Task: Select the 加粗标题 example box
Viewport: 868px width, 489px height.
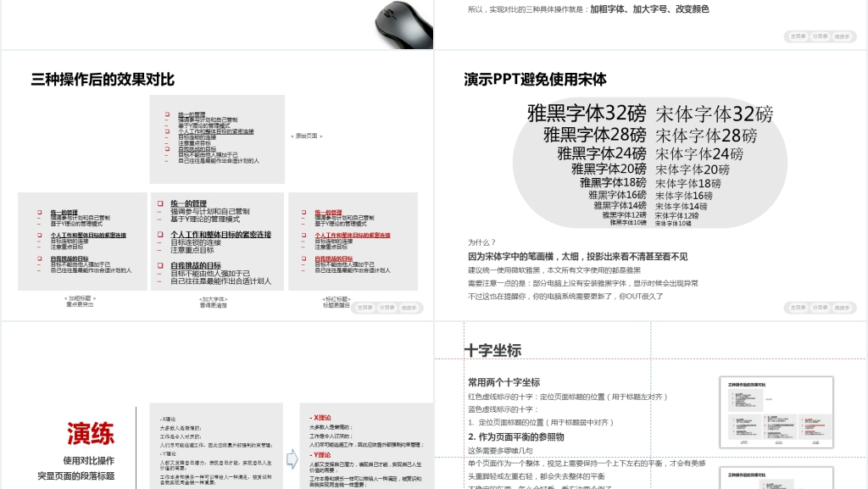Action: [x=82, y=242]
